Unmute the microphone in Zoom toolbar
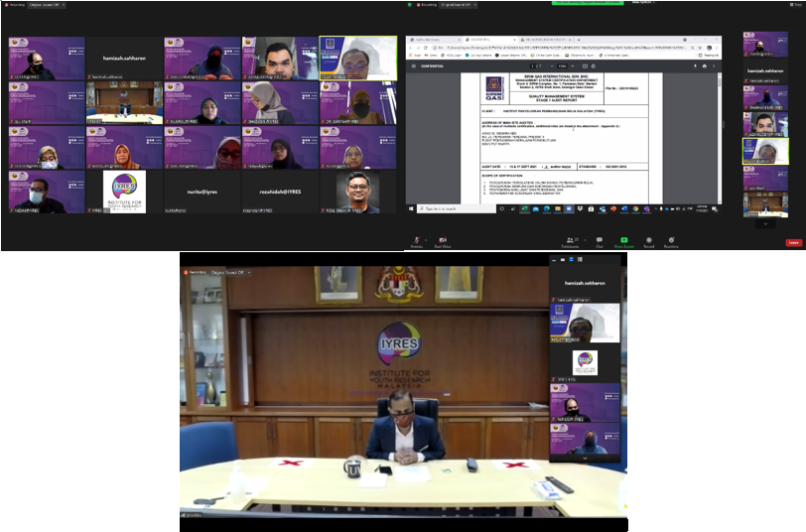This screenshot has width=806, height=532. (x=418, y=241)
